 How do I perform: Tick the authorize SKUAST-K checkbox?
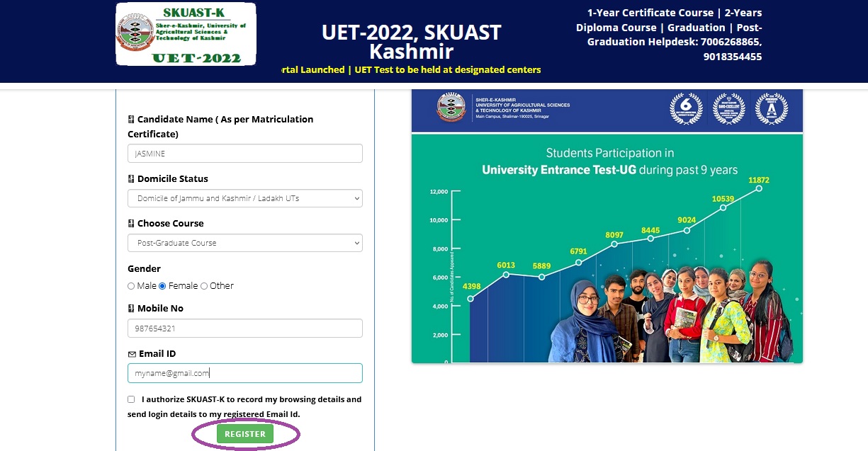(131, 399)
